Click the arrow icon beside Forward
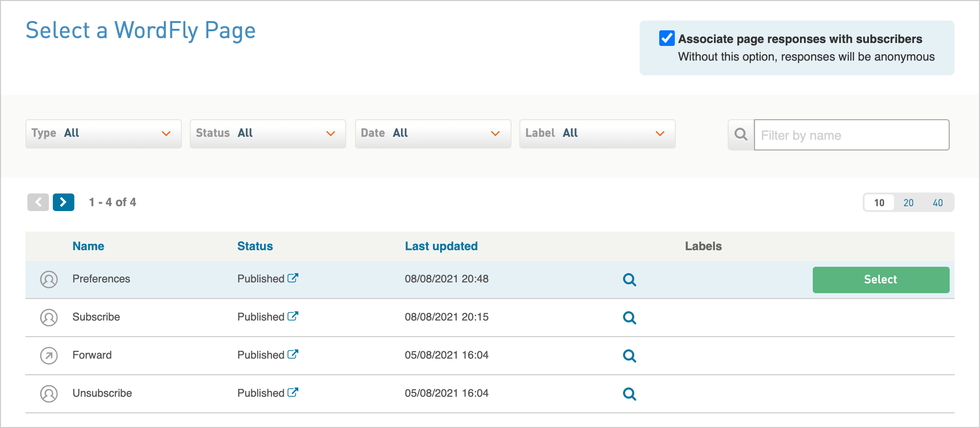The height and width of the screenshot is (428, 980). point(49,356)
